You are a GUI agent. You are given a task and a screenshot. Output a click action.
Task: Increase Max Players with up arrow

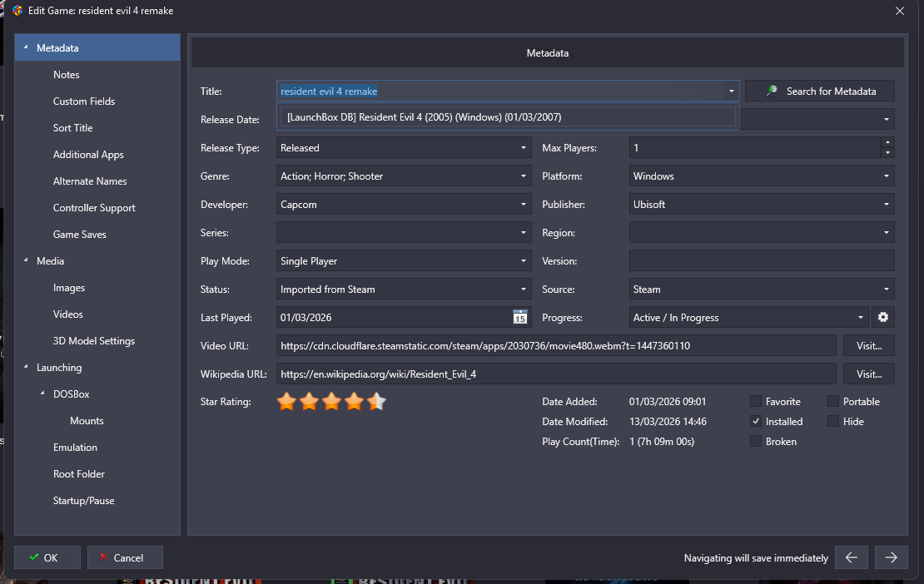point(887,143)
